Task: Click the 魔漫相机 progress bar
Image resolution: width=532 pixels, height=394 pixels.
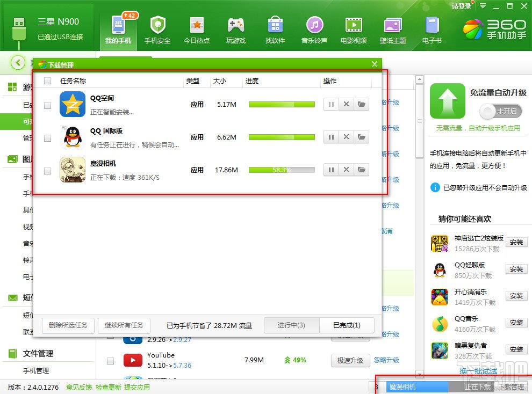Action: click(x=282, y=170)
